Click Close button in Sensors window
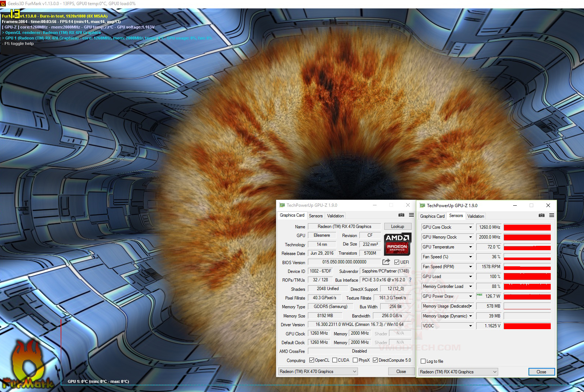The height and width of the screenshot is (392, 584). [x=541, y=372]
